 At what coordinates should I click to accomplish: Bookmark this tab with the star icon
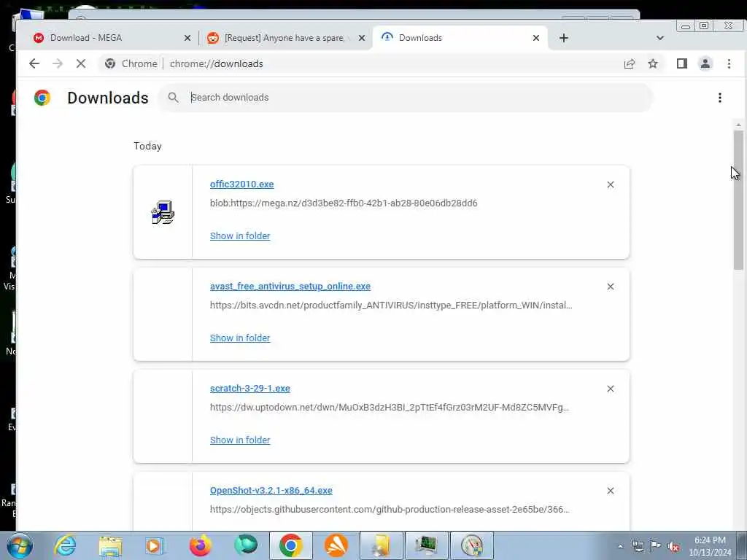[x=653, y=63]
